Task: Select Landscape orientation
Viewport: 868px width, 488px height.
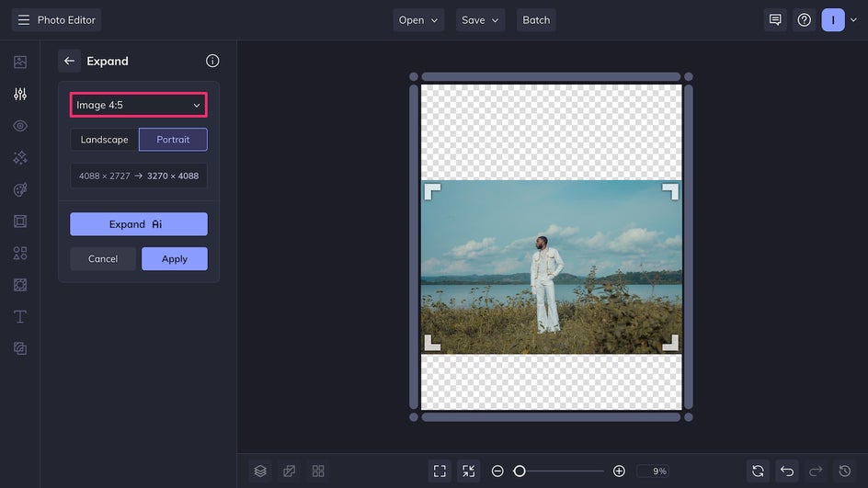Action: point(104,140)
